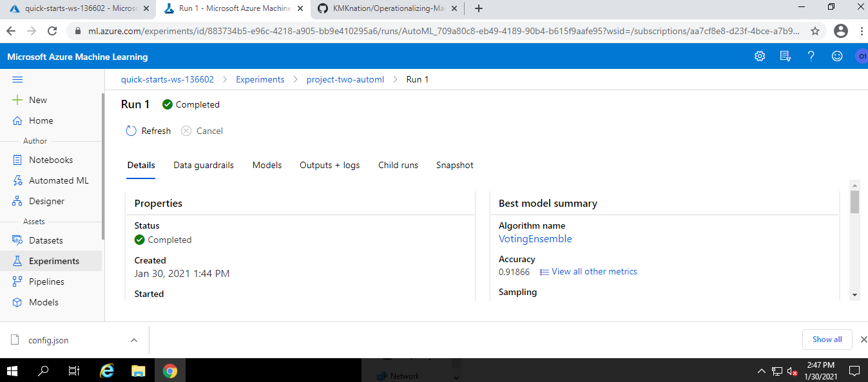This screenshot has height=382, width=868.
Task: Close the downloads bar
Action: tap(863, 339)
